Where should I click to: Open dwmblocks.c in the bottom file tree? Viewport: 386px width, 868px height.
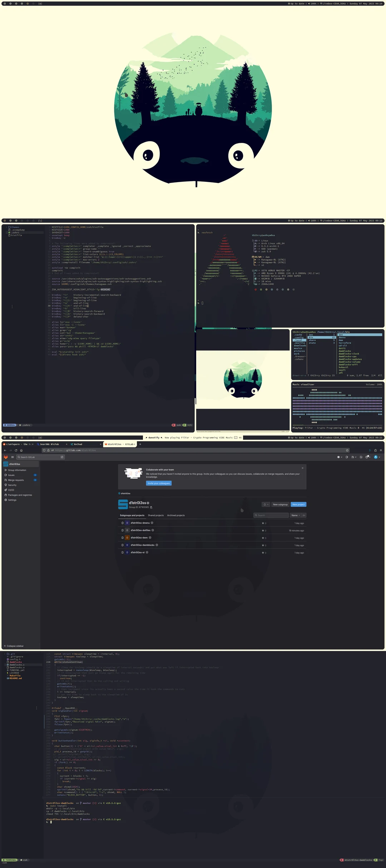point(16,665)
